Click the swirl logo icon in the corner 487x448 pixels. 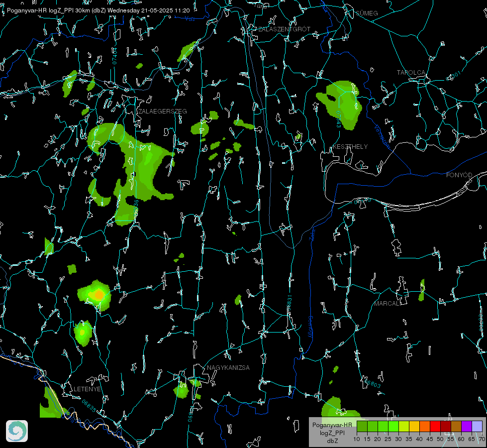click(x=17, y=431)
